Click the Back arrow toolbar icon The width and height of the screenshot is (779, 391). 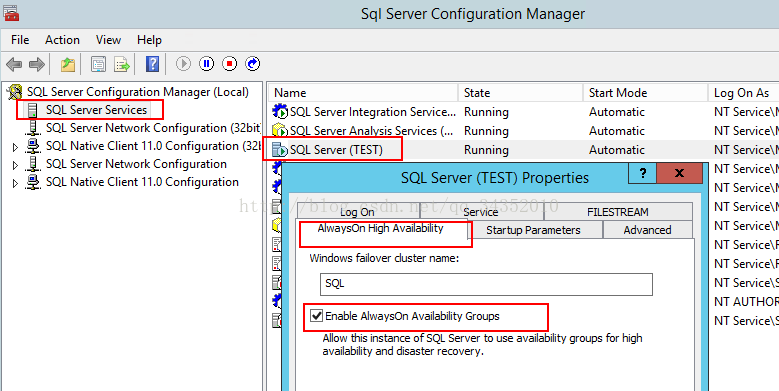[x=14, y=64]
